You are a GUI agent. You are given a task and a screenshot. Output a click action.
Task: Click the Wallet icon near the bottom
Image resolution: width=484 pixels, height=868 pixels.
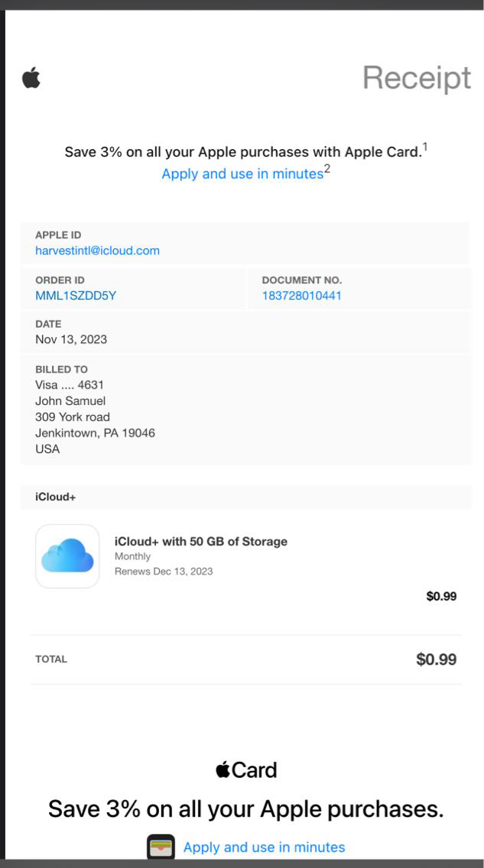click(x=161, y=847)
